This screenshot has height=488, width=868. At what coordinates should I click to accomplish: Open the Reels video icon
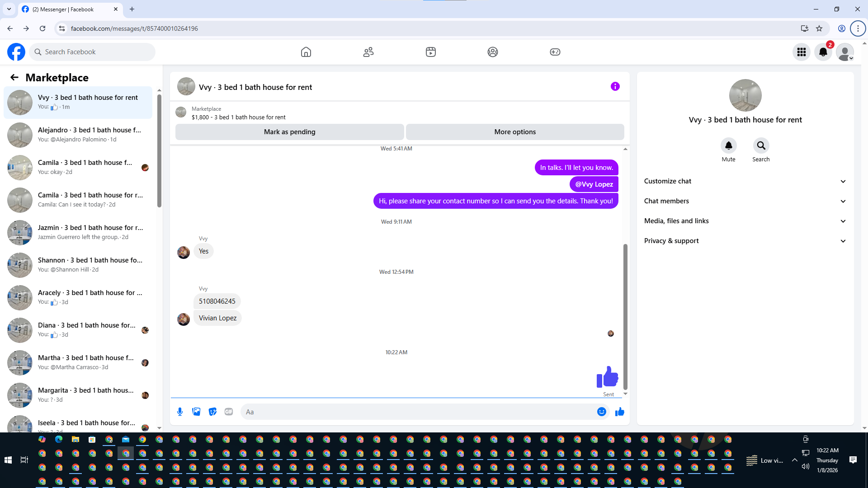coord(431,52)
